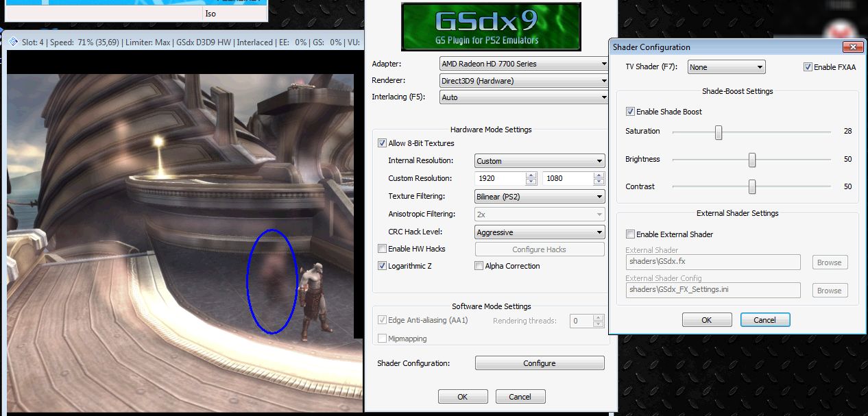Viewport: 868px width, 416px height.
Task: Open Anisotropic Filtering dropdown
Action: coord(540,215)
